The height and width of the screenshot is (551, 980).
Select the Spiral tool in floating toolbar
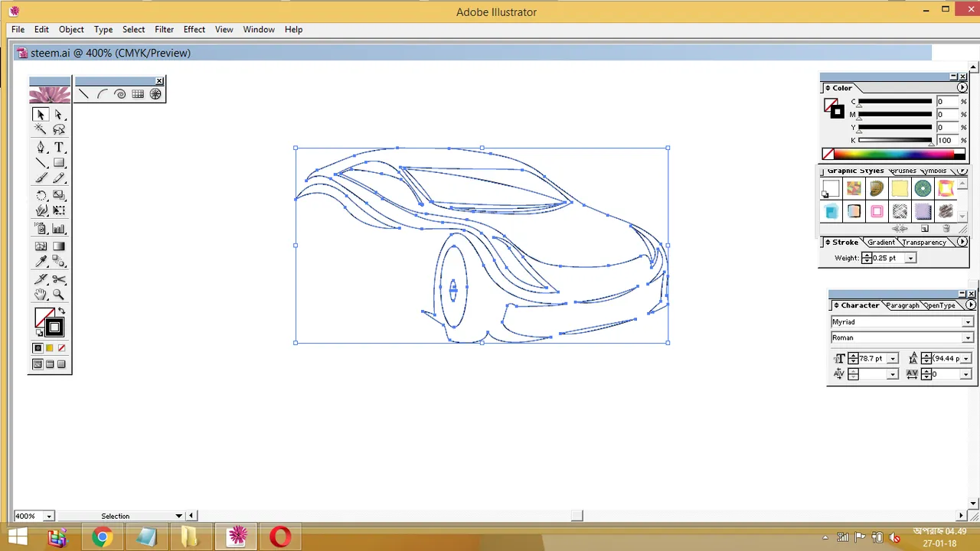pyautogui.click(x=120, y=94)
